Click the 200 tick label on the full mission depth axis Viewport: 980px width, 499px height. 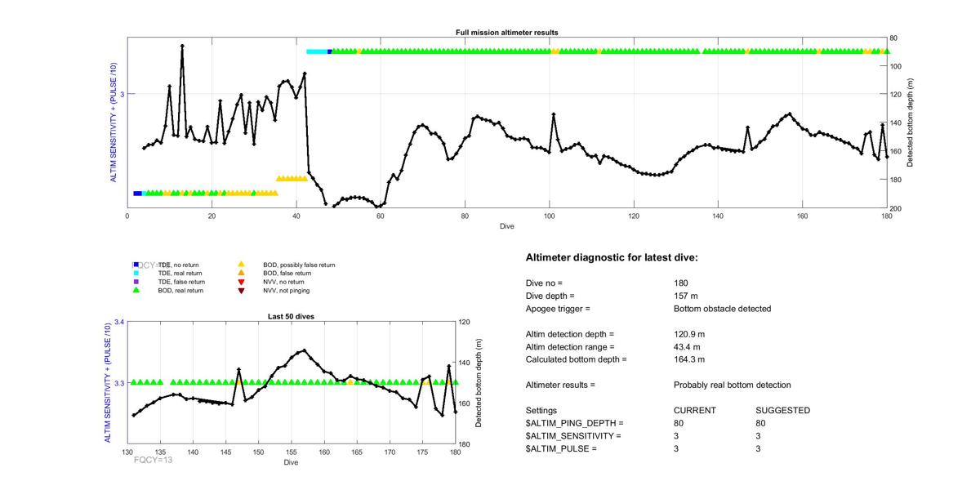[x=897, y=209]
